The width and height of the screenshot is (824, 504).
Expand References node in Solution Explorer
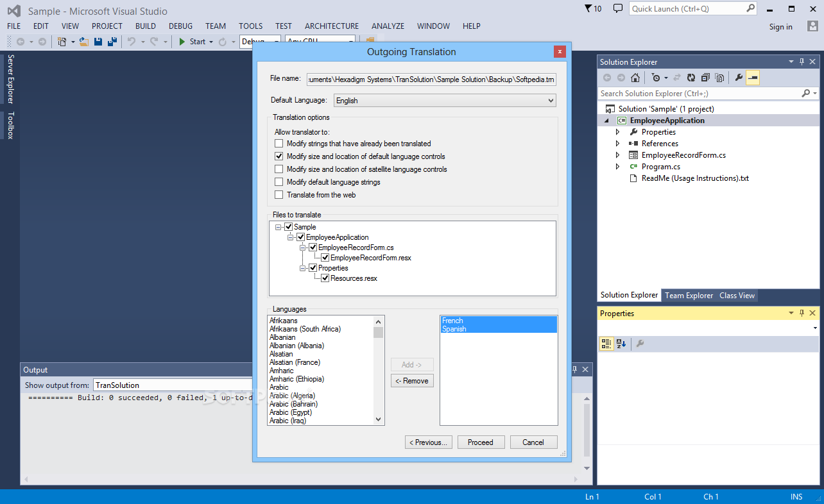point(617,144)
